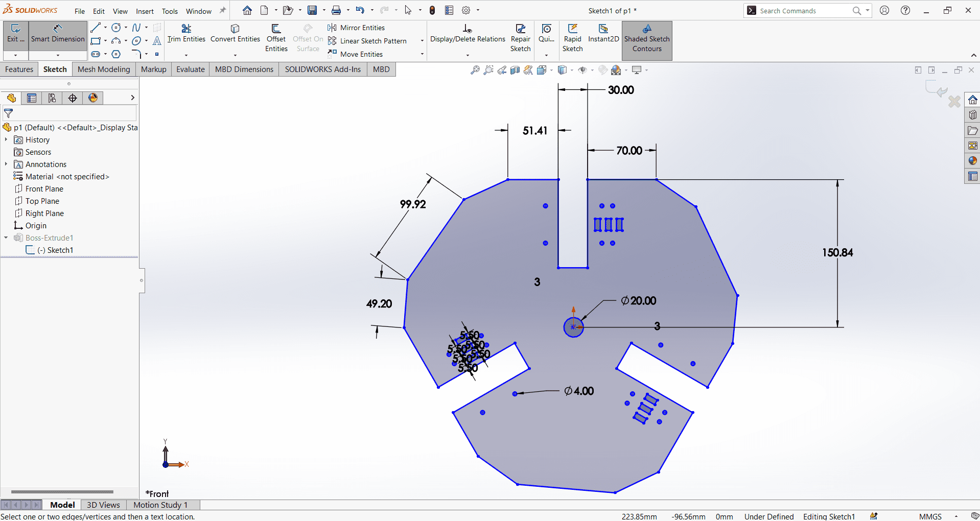Expand the History tree node
The height and width of the screenshot is (521, 980).
[6, 139]
